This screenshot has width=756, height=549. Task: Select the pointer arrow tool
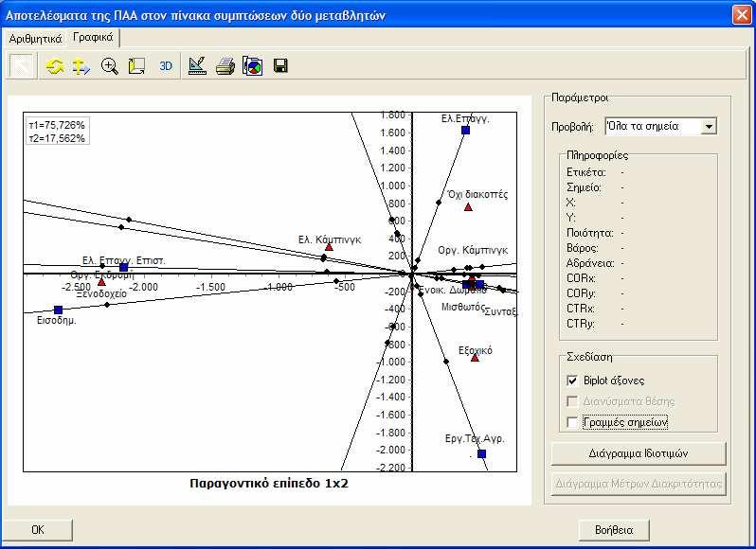(x=22, y=66)
